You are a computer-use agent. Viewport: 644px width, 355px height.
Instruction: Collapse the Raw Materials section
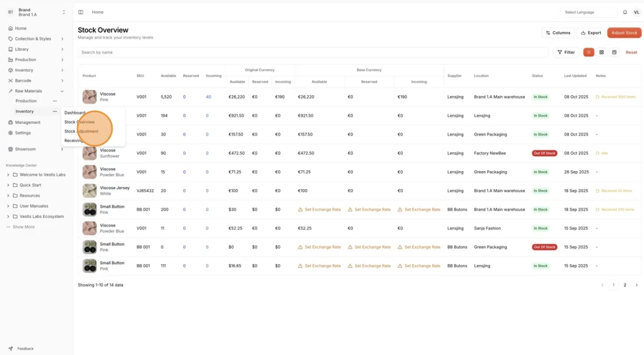(62, 91)
